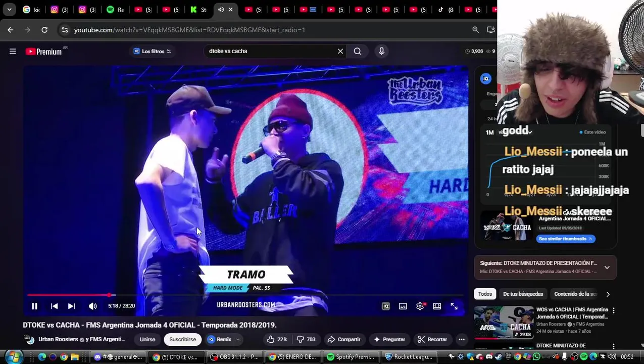Switch to the Google tab

click(31, 10)
